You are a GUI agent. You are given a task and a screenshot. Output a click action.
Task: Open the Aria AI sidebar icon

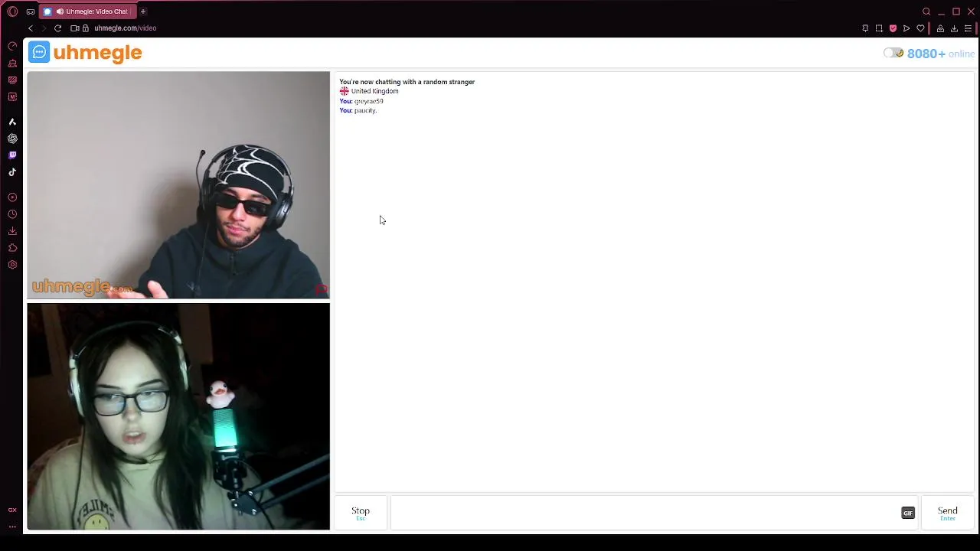pyautogui.click(x=12, y=122)
